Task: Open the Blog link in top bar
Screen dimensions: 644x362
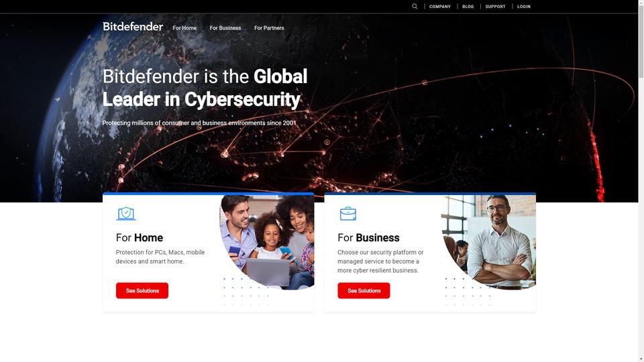Action: [468, 7]
